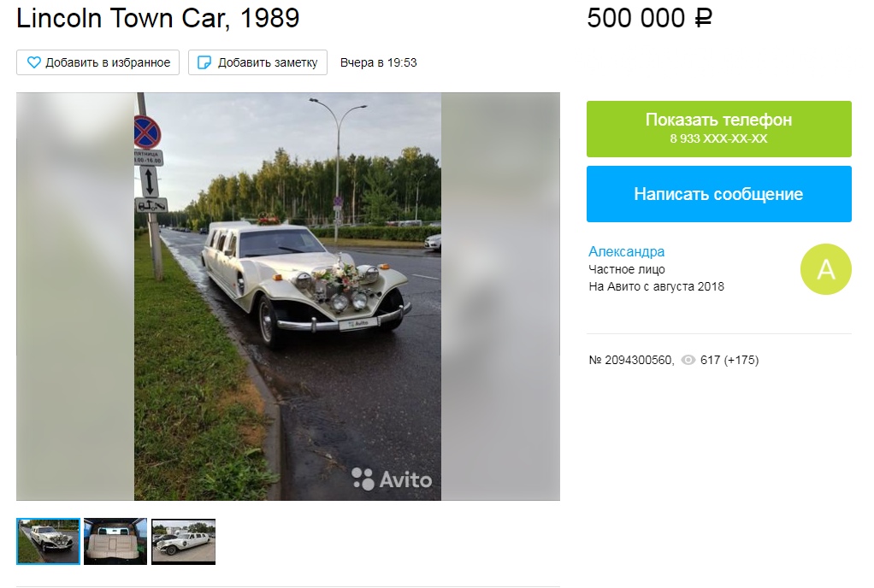Click the Avito watermark logo on the photo
Viewport: 874px width, 588px height.
coord(392,479)
